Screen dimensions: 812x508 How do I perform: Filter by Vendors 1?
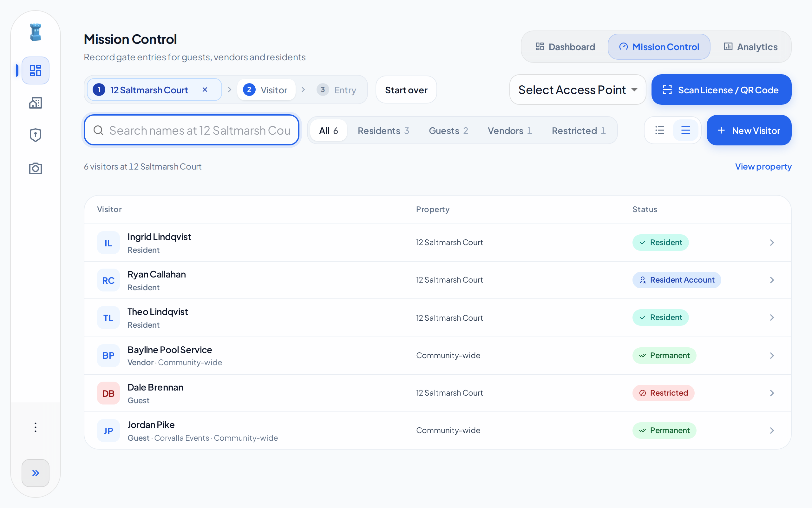click(x=510, y=130)
